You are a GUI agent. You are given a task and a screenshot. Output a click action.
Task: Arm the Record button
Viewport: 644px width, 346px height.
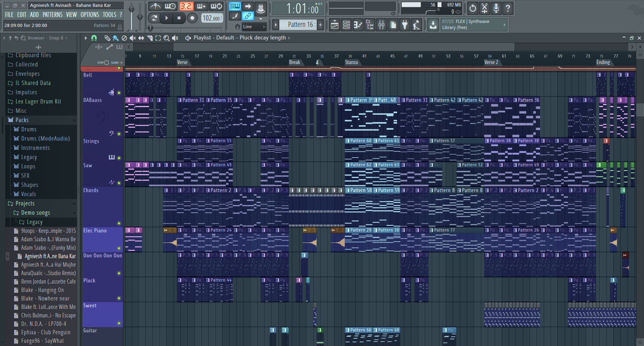coord(193,18)
